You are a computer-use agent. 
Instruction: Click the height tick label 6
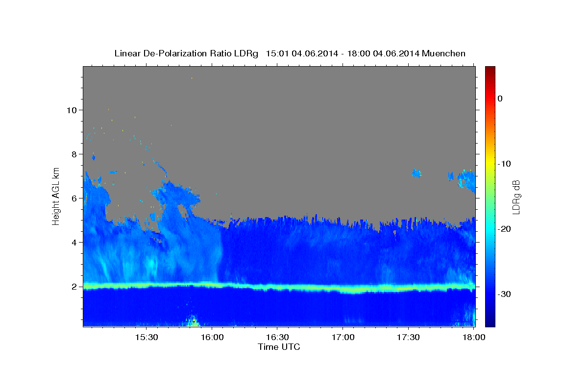tap(73, 198)
